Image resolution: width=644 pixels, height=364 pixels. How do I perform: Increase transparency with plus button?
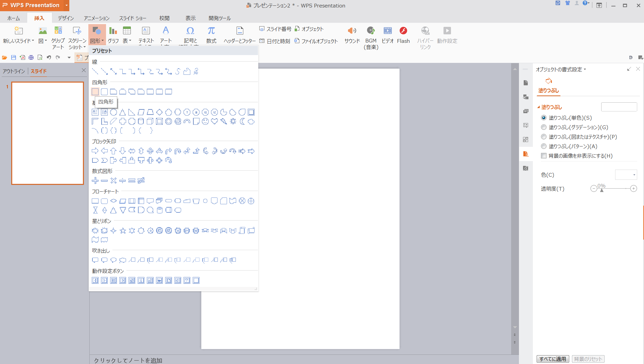[x=633, y=189]
